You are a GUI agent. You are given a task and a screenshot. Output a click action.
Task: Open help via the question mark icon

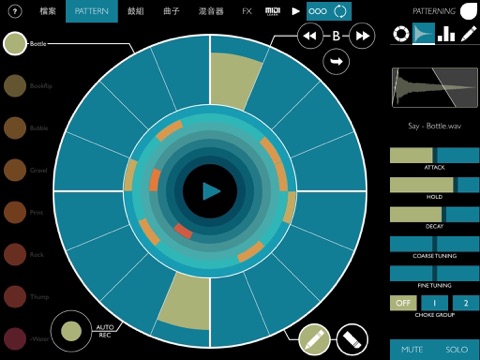[x=15, y=12]
